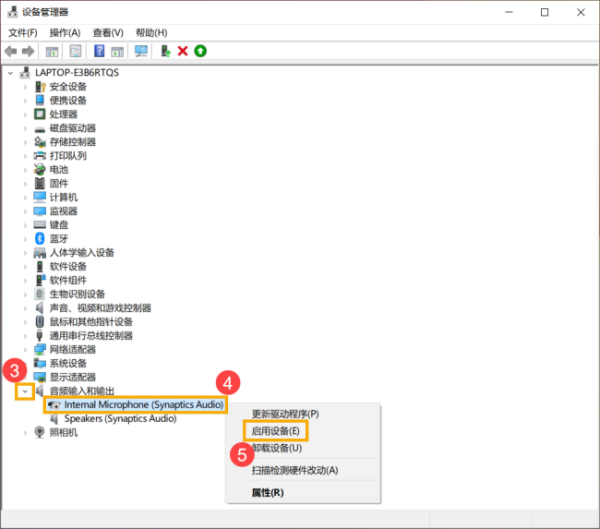Click the 电池 battery icon
The image size is (600, 529).
40,169
